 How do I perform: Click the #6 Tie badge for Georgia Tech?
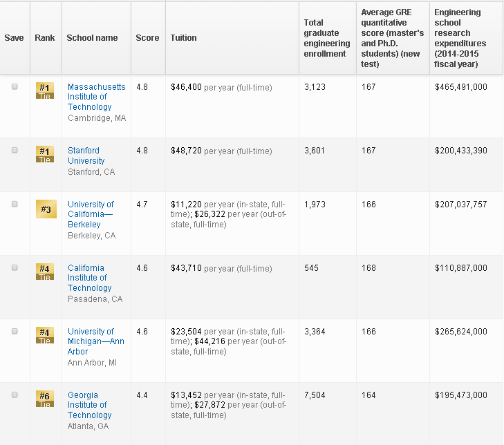pos(45,399)
